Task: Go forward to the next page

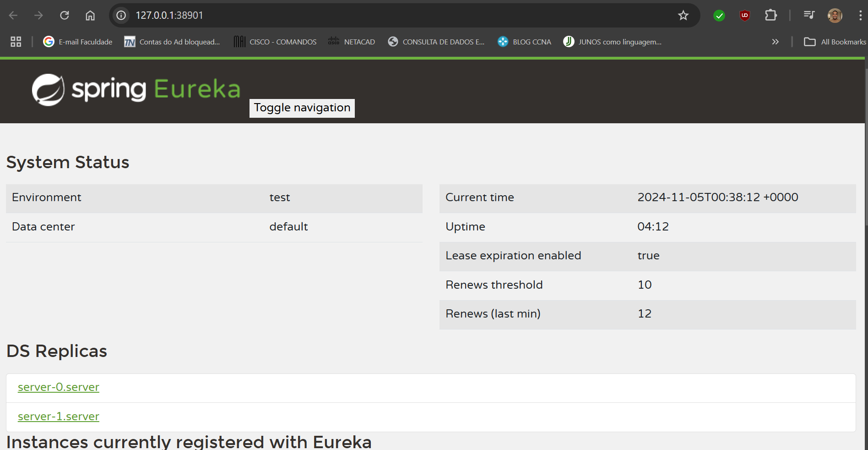Action: tap(39, 16)
